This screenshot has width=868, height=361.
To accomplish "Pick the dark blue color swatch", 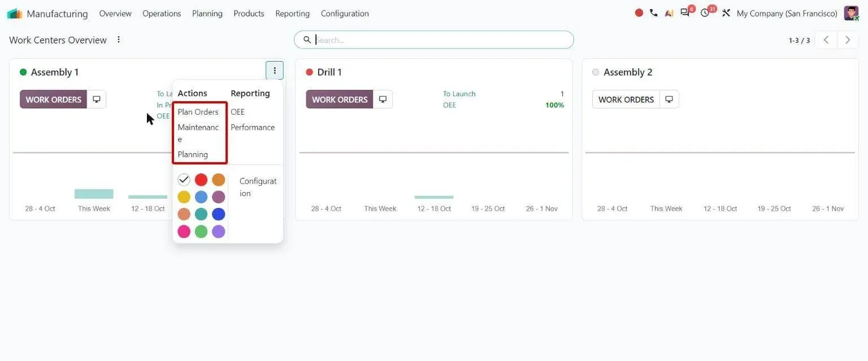I will pyautogui.click(x=219, y=214).
